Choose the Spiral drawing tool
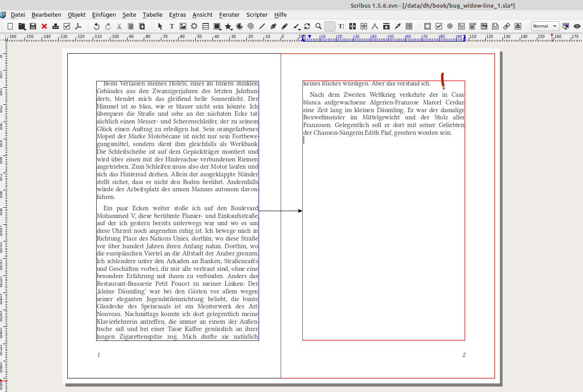 coord(251,26)
